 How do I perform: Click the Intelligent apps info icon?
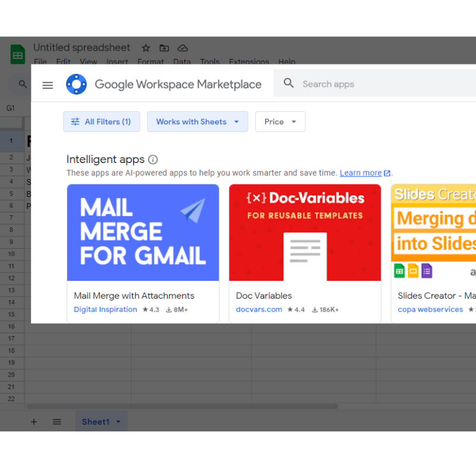coord(153,159)
